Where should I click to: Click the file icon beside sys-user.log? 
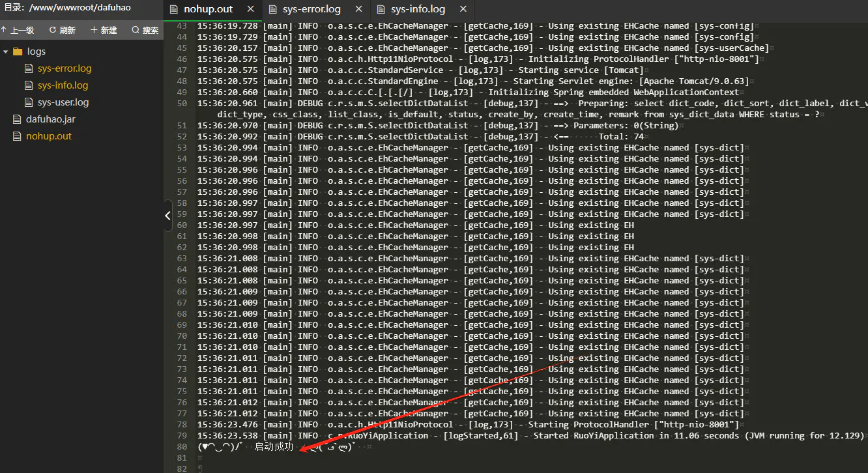click(28, 102)
